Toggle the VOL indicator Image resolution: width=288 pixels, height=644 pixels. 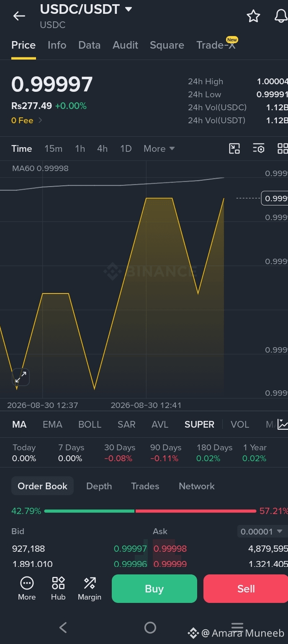240,424
